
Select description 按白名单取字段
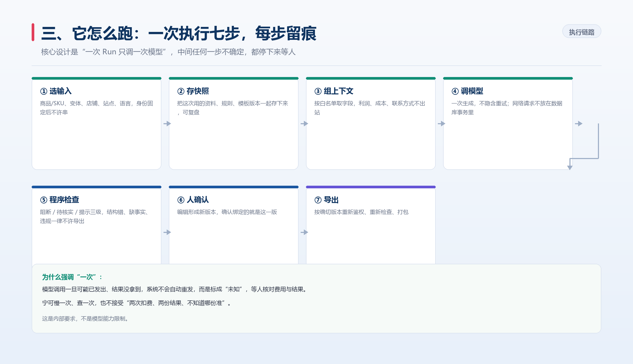tap(370, 108)
